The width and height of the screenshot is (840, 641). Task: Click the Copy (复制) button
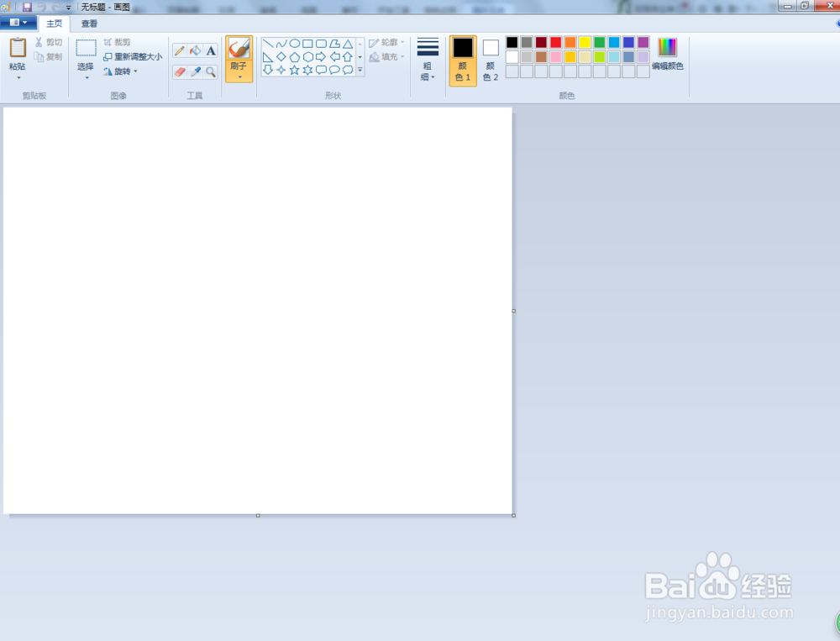[x=49, y=56]
